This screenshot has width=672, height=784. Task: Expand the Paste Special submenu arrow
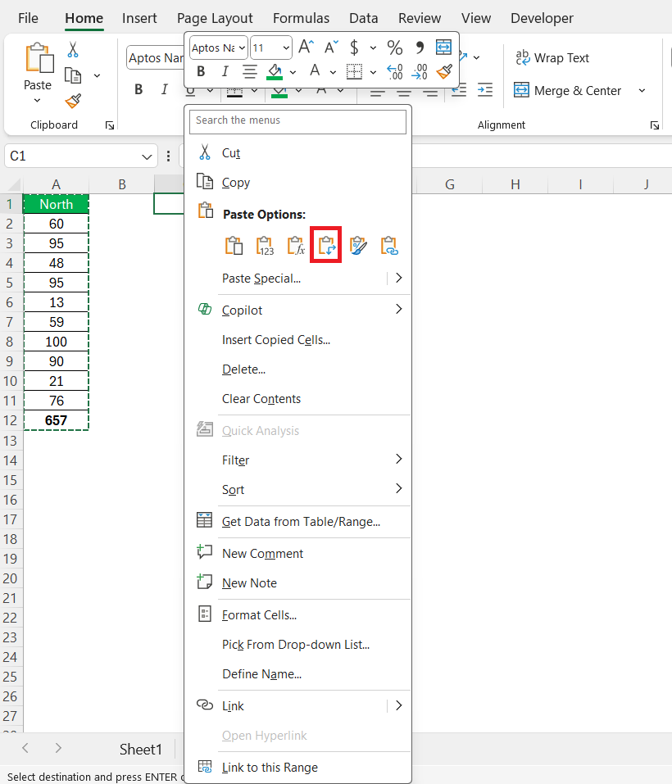(x=398, y=278)
